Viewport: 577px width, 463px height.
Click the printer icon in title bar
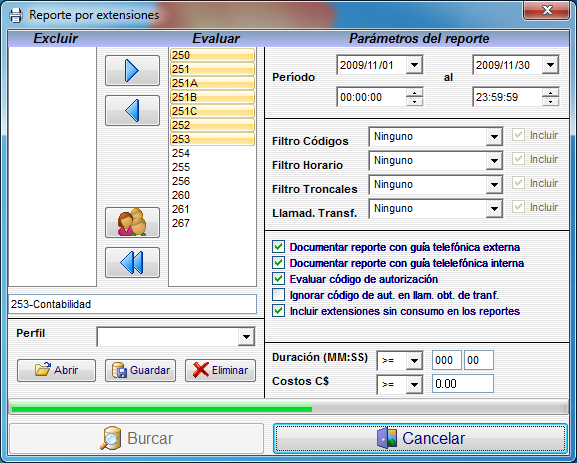tap(15, 15)
